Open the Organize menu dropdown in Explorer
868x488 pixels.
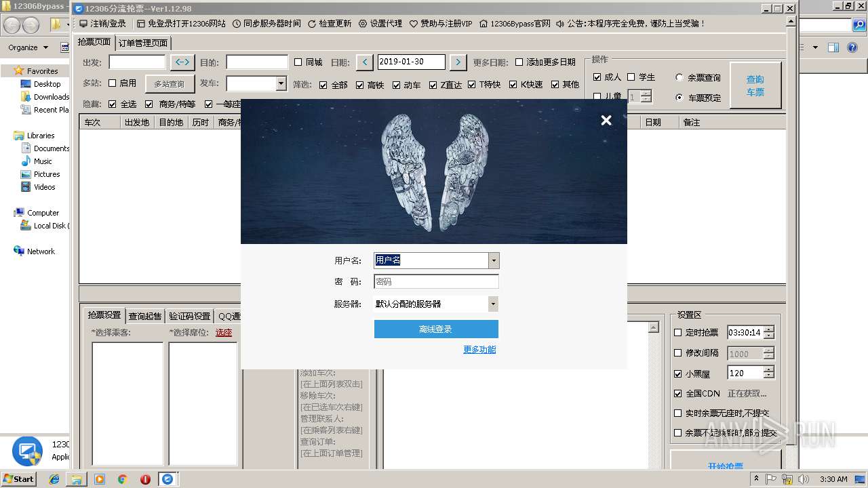pos(28,47)
